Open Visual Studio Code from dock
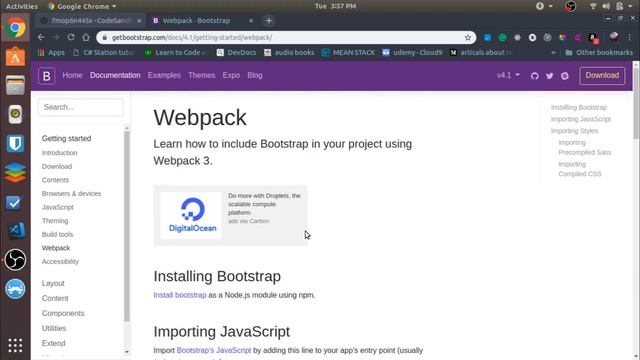 [x=16, y=231]
